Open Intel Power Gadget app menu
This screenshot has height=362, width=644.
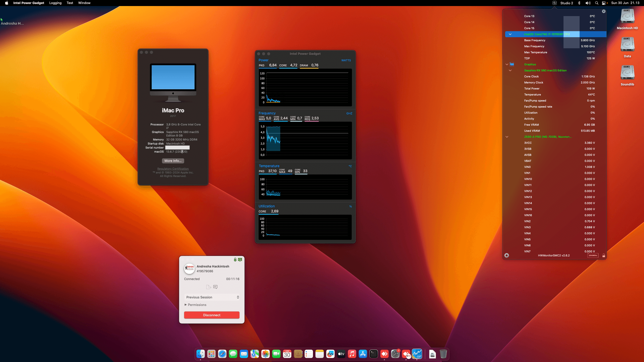(x=29, y=3)
